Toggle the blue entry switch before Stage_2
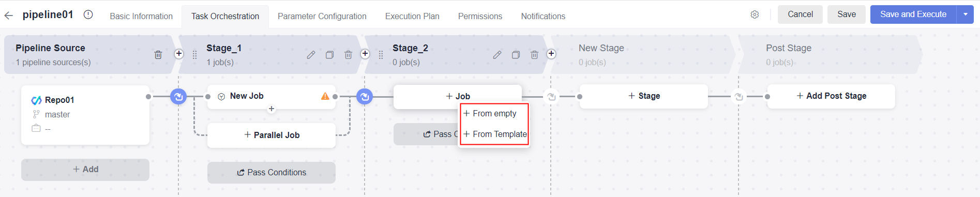The height and width of the screenshot is (197, 980). coord(365,96)
